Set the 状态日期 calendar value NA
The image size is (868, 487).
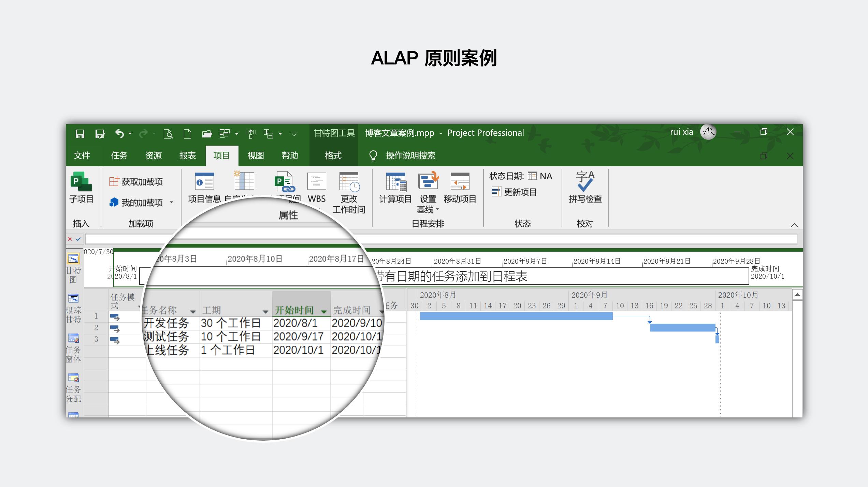pos(540,176)
